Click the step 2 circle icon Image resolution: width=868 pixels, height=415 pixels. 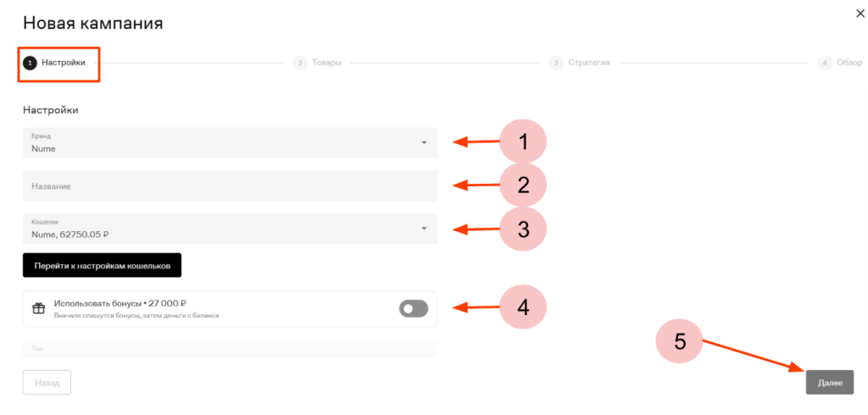299,63
